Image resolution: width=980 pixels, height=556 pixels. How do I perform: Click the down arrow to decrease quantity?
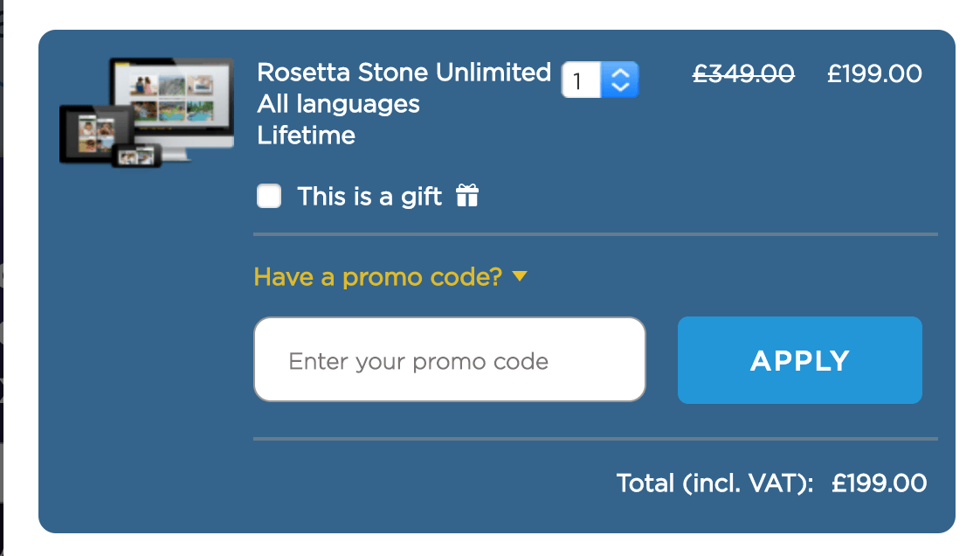(x=619, y=87)
